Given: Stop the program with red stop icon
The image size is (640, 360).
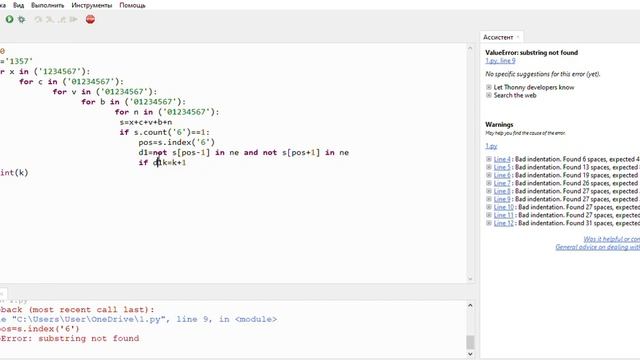Looking at the screenshot, I should click(x=90, y=19).
